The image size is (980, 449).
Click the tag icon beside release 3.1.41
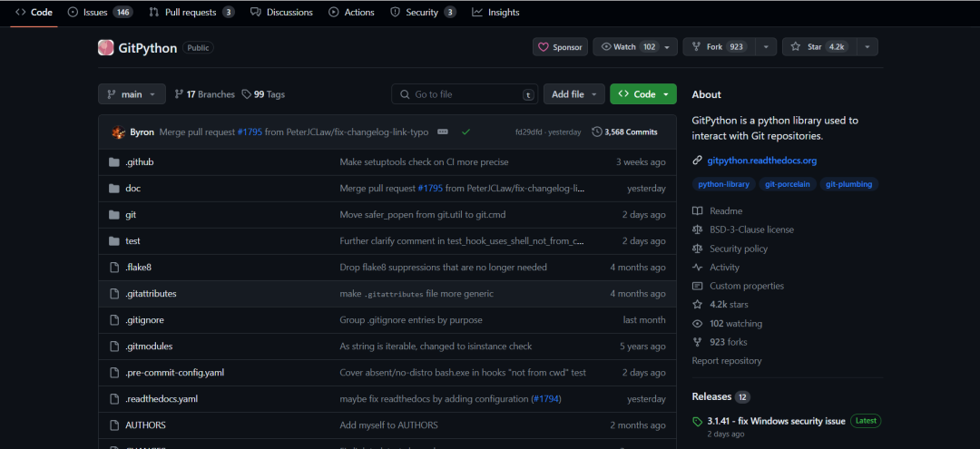[698, 422]
